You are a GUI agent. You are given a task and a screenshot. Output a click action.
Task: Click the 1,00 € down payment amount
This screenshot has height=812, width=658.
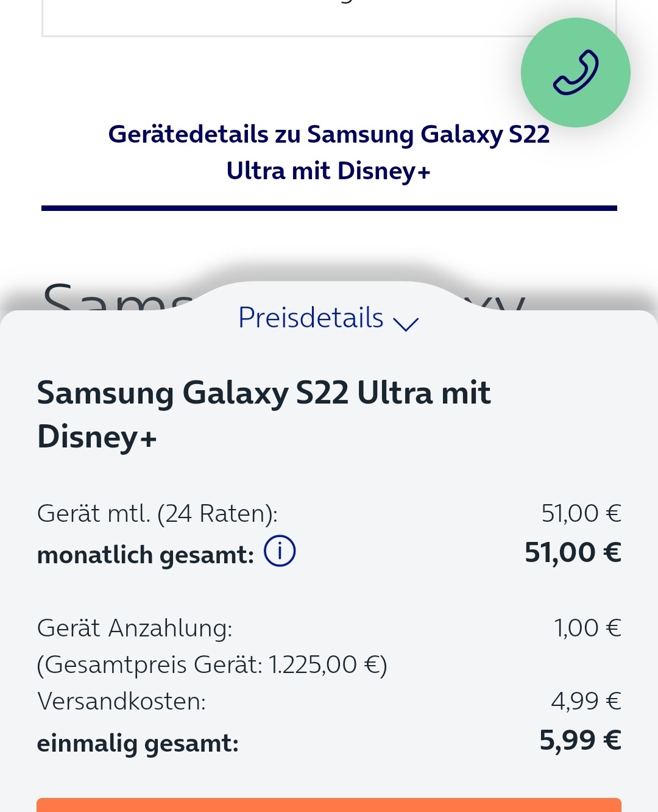587,628
